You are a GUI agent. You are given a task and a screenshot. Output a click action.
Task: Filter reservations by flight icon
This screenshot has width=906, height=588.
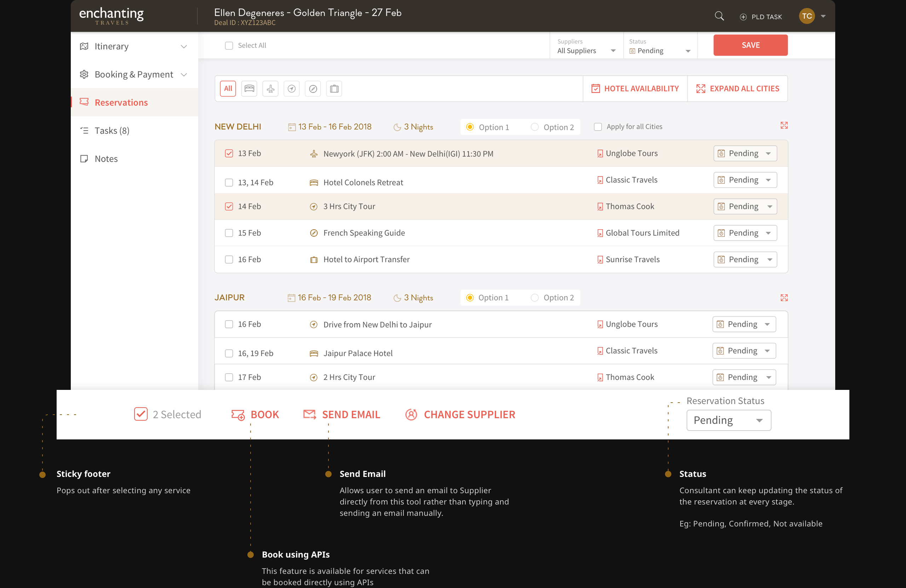pos(270,89)
